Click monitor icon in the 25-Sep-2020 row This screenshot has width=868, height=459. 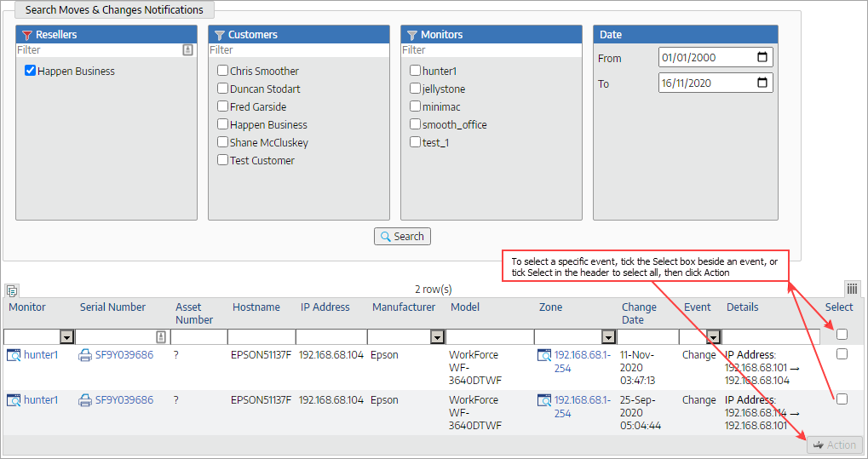pos(14,400)
